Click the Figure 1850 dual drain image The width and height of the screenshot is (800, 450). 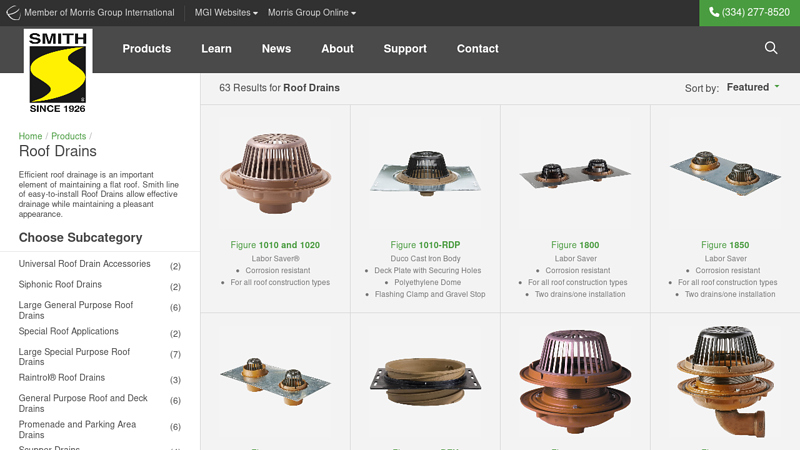click(725, 173)
